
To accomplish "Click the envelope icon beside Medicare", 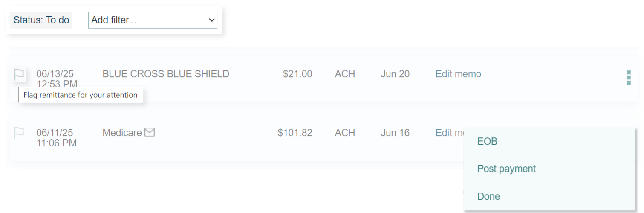I will [150, 133].
